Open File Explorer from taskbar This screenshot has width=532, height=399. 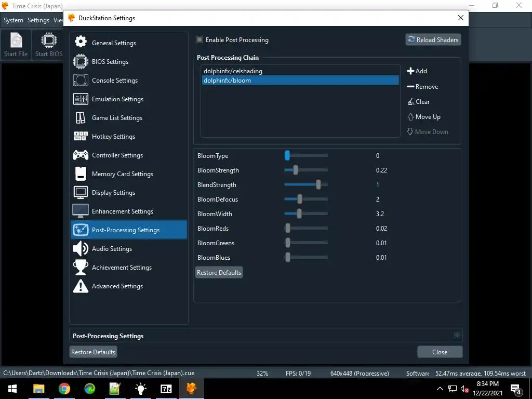tap(38, 389)
